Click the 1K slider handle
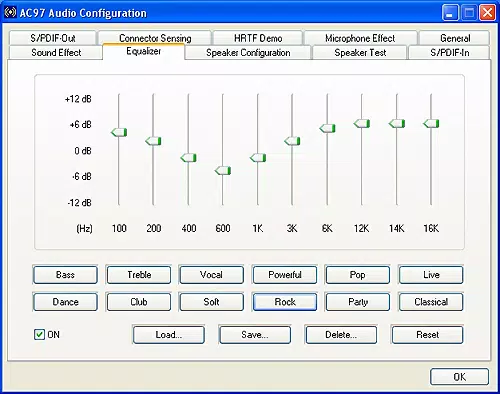The image size is (500, 394). [x=258, y=158]
